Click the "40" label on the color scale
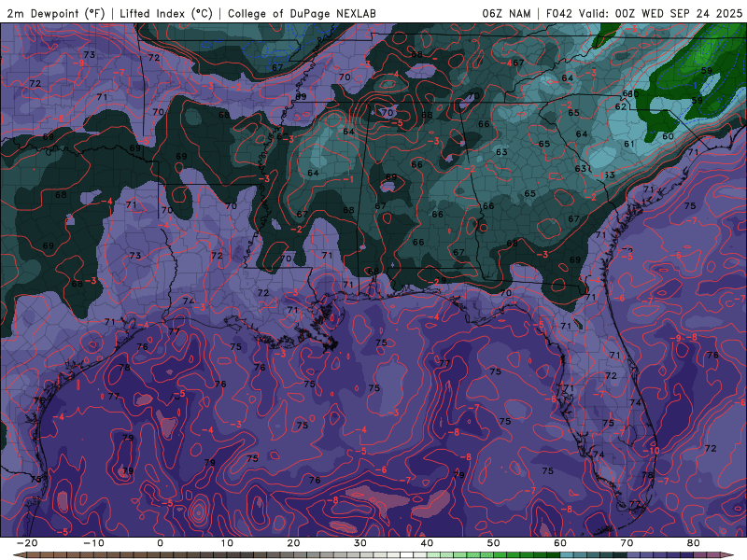 click(427, 543)
